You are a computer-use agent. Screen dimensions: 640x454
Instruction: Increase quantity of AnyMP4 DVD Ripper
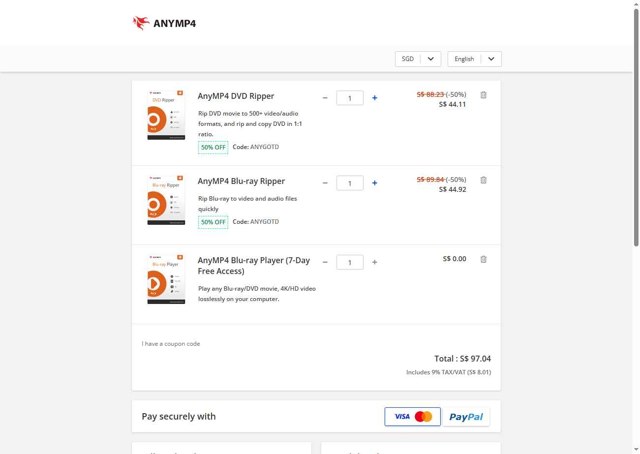[374, 98]
